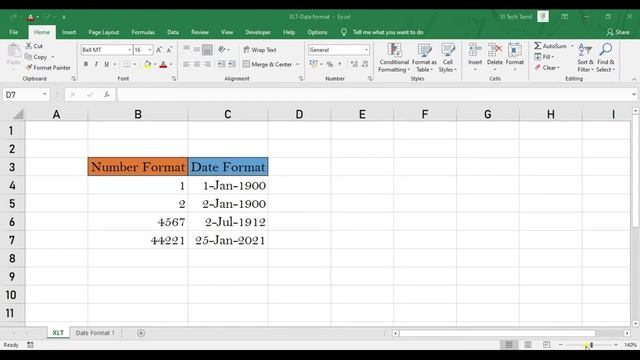Decrease font size button
Image resolution: width=640 pixels, height=360 pixels.
point(169,50)
